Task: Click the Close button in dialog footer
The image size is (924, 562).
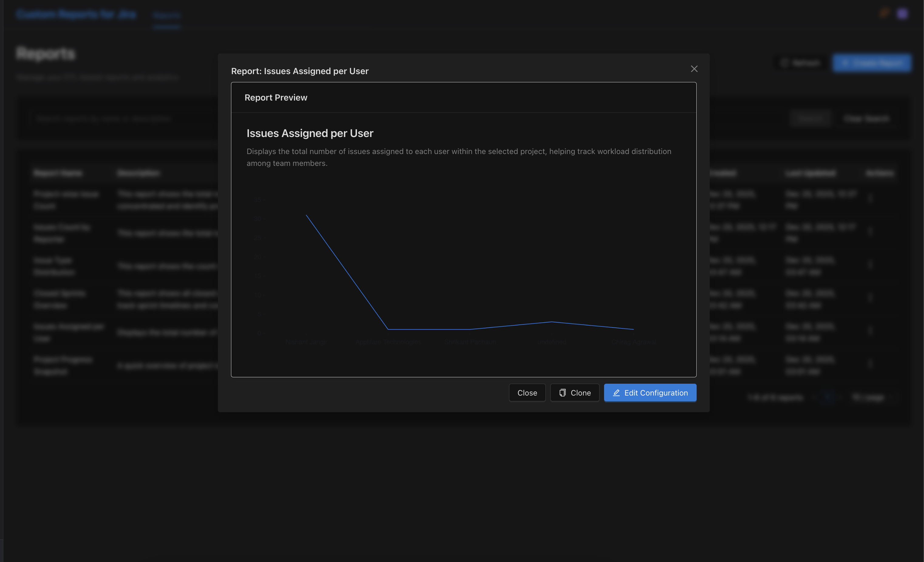Action: point(527,393)
